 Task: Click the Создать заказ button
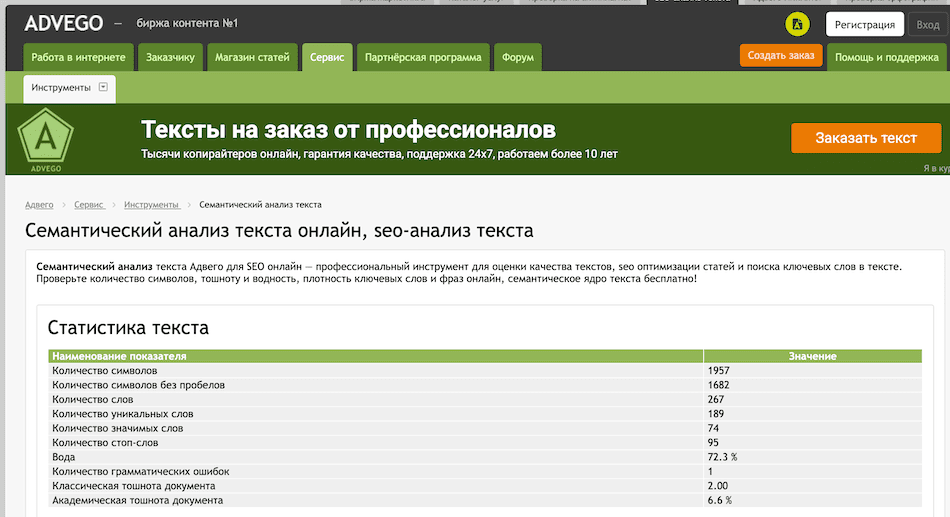[781, 56]
